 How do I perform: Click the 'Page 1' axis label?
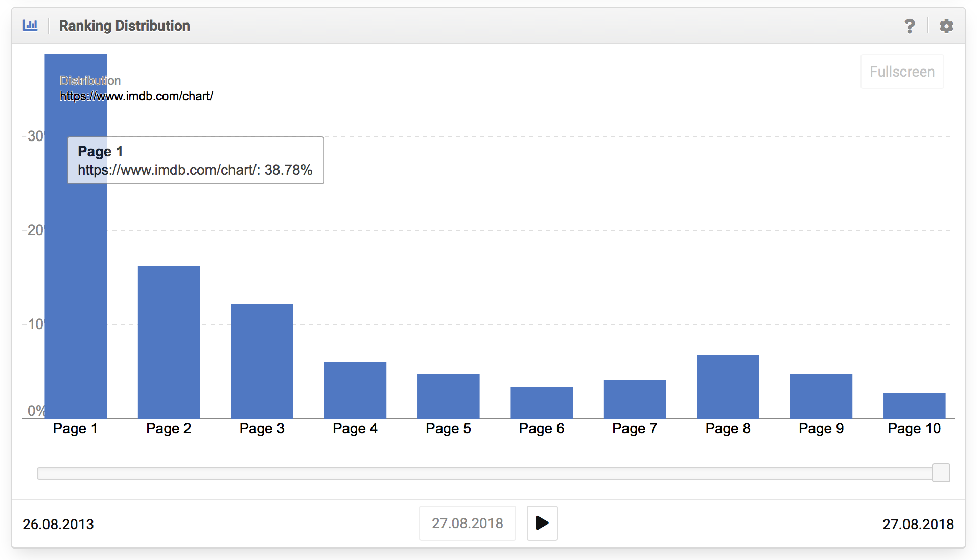(75, 428)
